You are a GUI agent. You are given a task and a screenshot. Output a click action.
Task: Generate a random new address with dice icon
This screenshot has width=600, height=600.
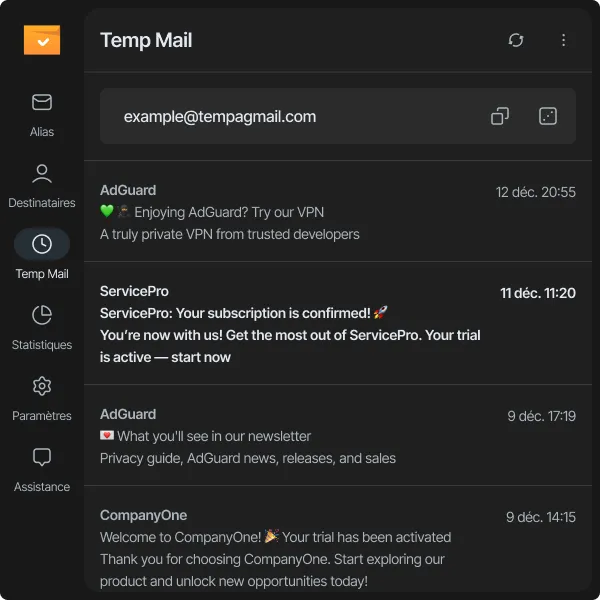[547, 117]
